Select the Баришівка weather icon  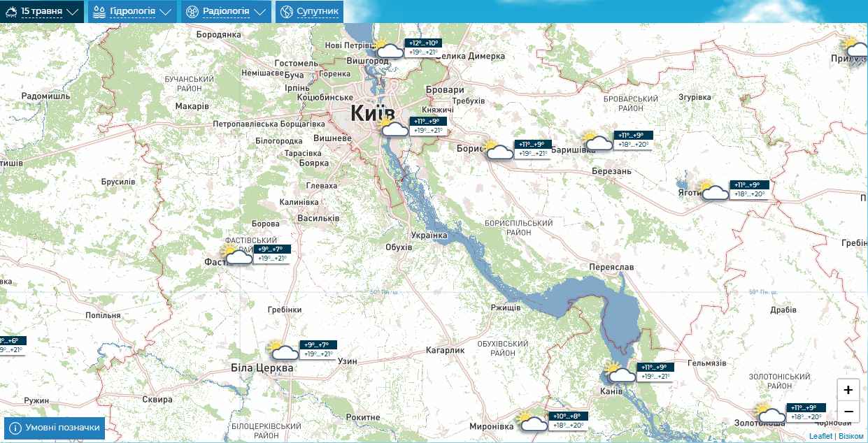point(598,140)
